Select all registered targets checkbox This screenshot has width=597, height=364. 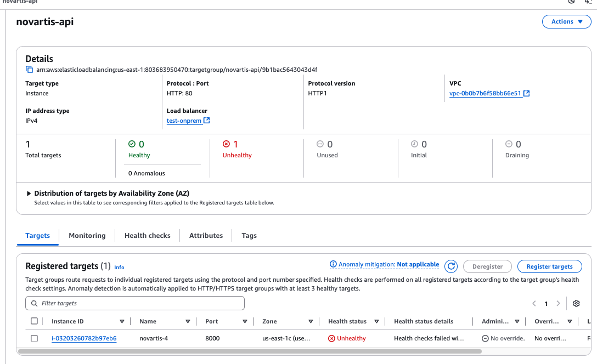click(34, 321)
